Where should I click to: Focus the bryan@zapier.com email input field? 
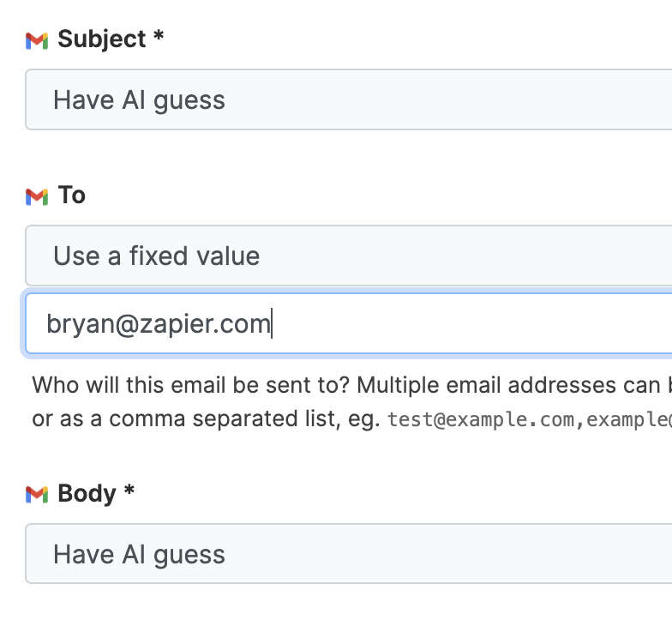[x=348, y=324]
